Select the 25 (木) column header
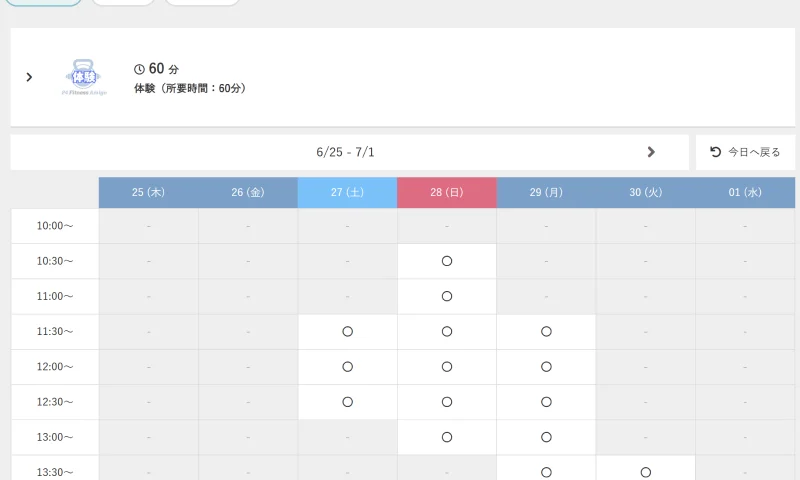800x480 pixels. pyautogui.click(x=148, y=192)
